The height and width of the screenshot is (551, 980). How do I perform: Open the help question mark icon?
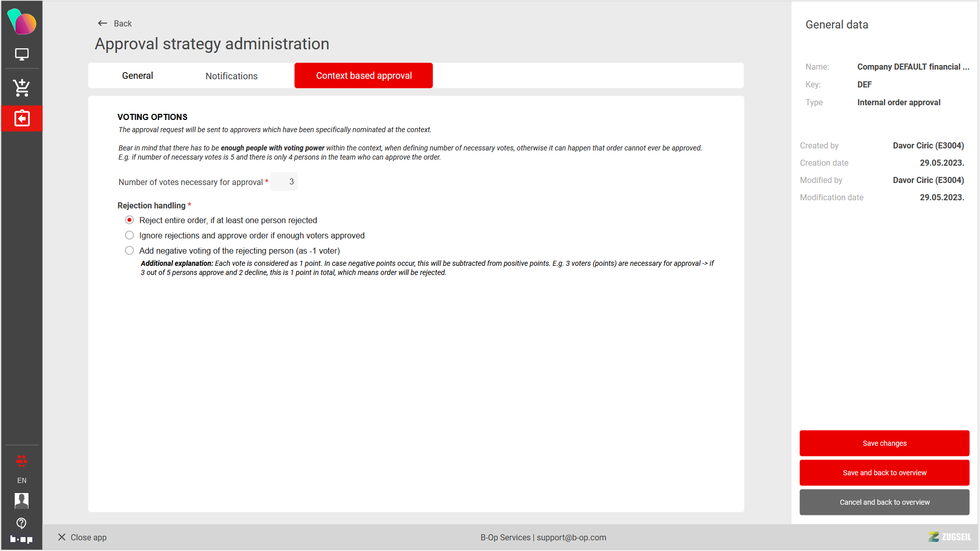click(21, 523)
